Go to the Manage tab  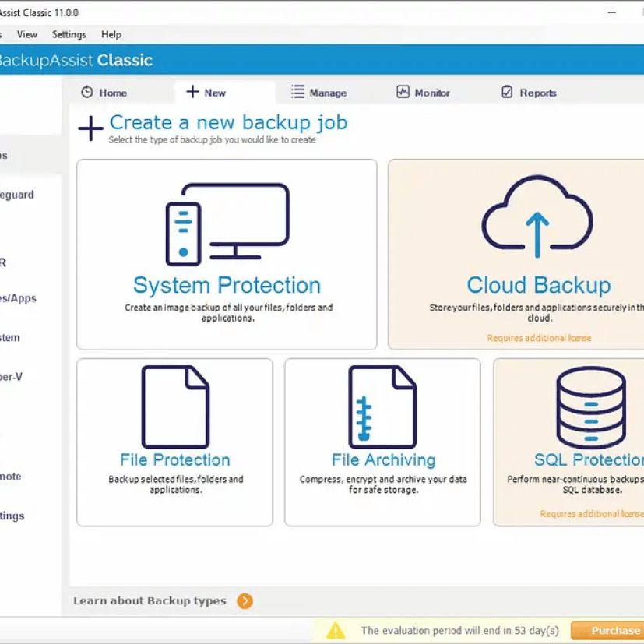pyautogui.click(x=318, y=93)
